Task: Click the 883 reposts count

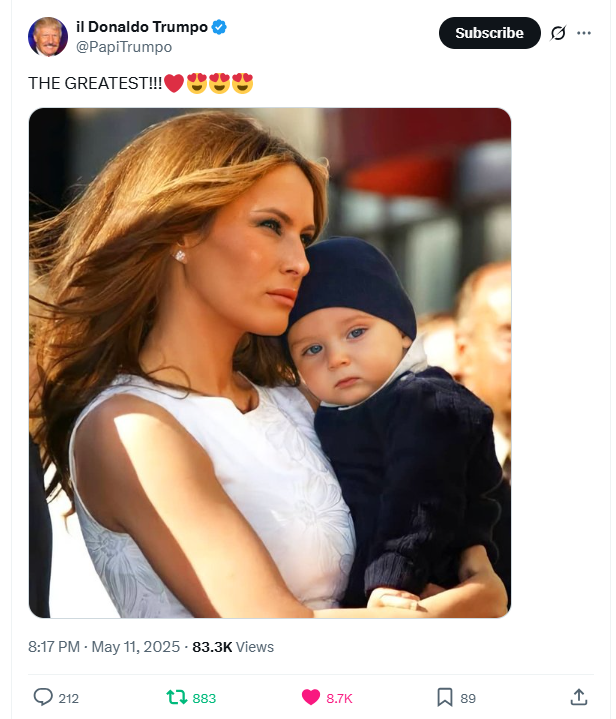Action: [x=204, y=698]
